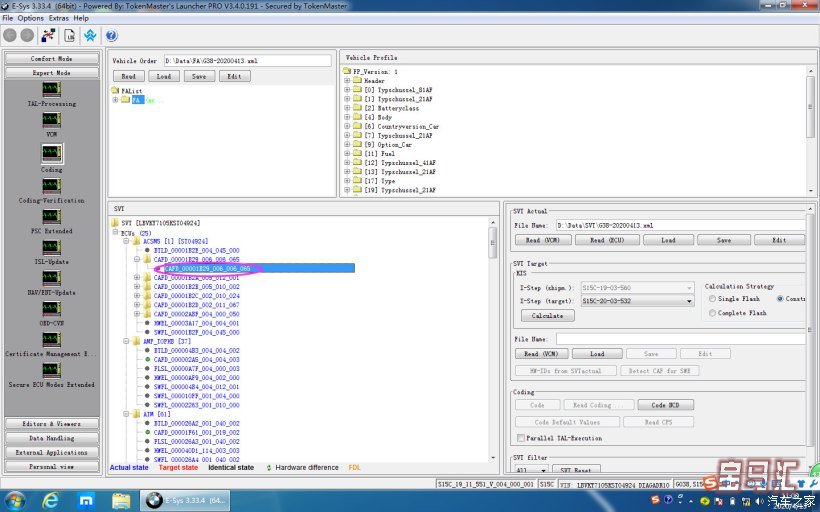Open the File menu
This screenshot has height=512, width=820.
click(x=8, y=18)
